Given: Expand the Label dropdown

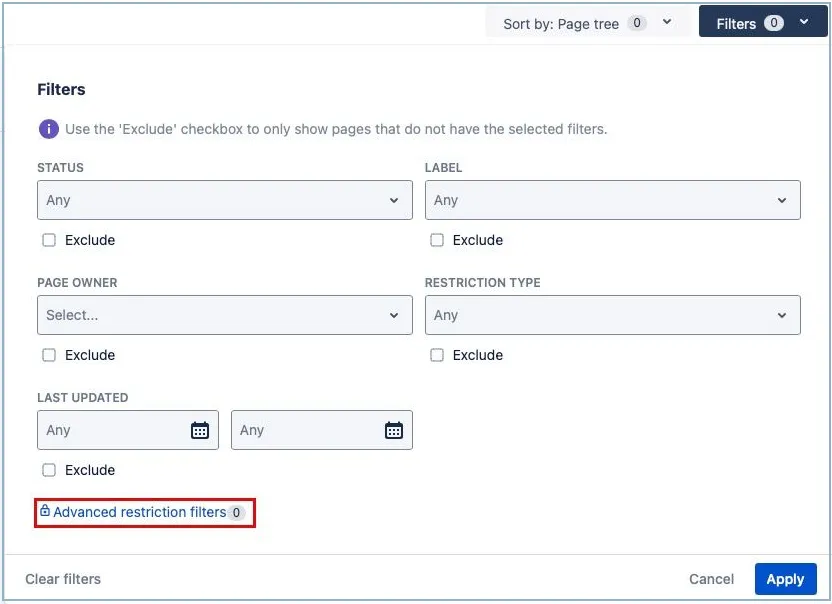Looking at the screenshot, I should click(612, 200).
